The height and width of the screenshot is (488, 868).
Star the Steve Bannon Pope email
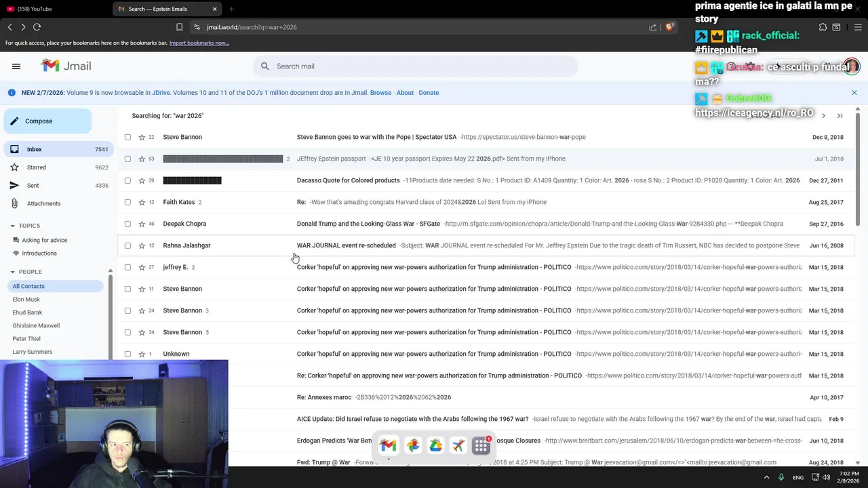pyautogui.click(x=142, y=137)
